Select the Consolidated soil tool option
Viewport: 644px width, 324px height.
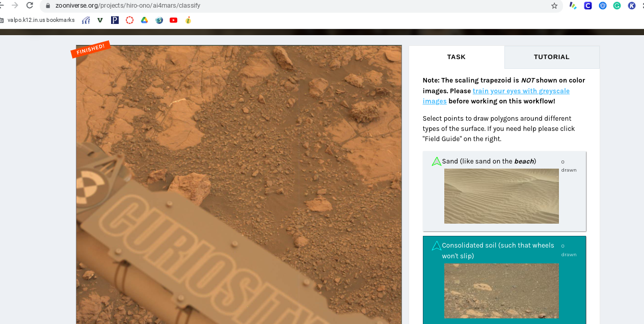coord(504,280)
